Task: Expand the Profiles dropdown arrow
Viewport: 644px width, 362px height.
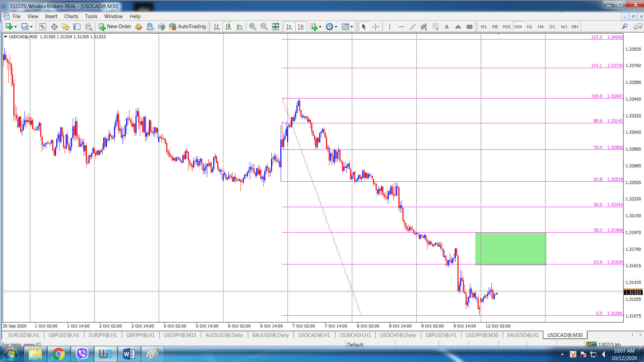Action: click(31, 27)
